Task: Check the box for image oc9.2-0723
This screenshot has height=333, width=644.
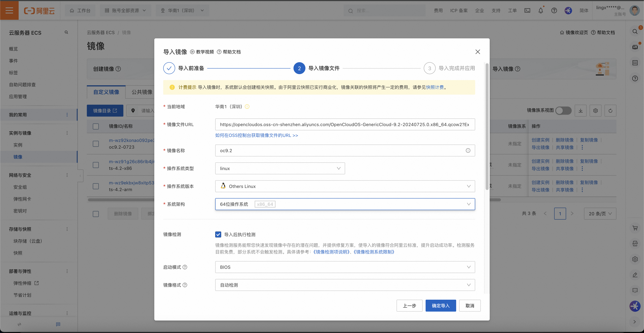Action: tap(96, 144)
